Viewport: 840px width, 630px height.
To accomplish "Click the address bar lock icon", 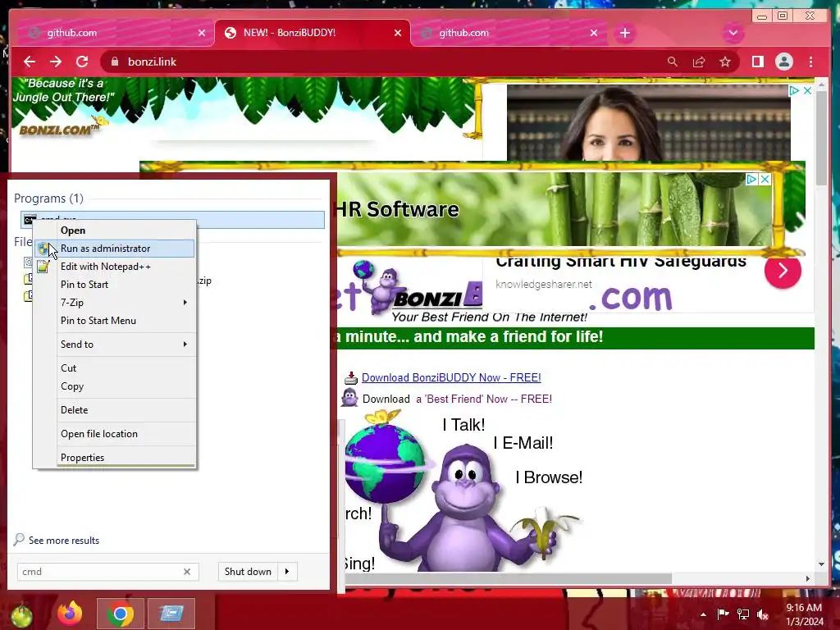I will click(114, 62).
